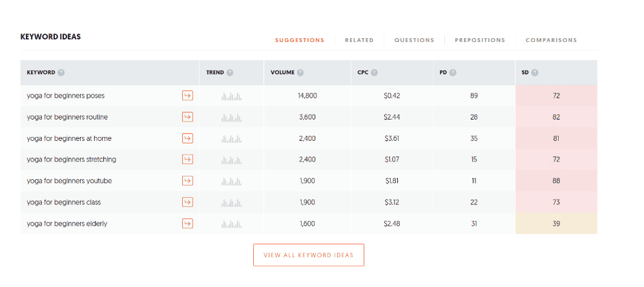Click help icon next to SD header
Image resolution: width=644 pixels, height=287 pixels.
point(535,72)
